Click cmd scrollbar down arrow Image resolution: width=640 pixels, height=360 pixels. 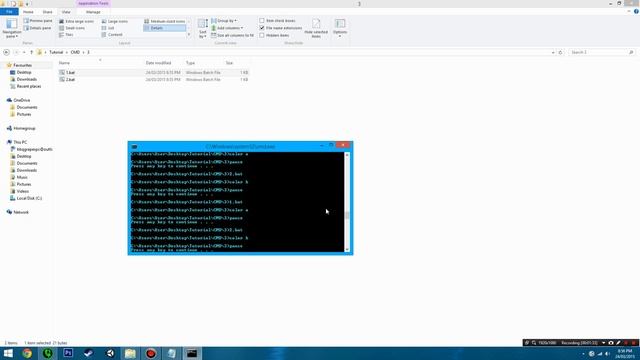pyautogui.click(x=347, y=249)
